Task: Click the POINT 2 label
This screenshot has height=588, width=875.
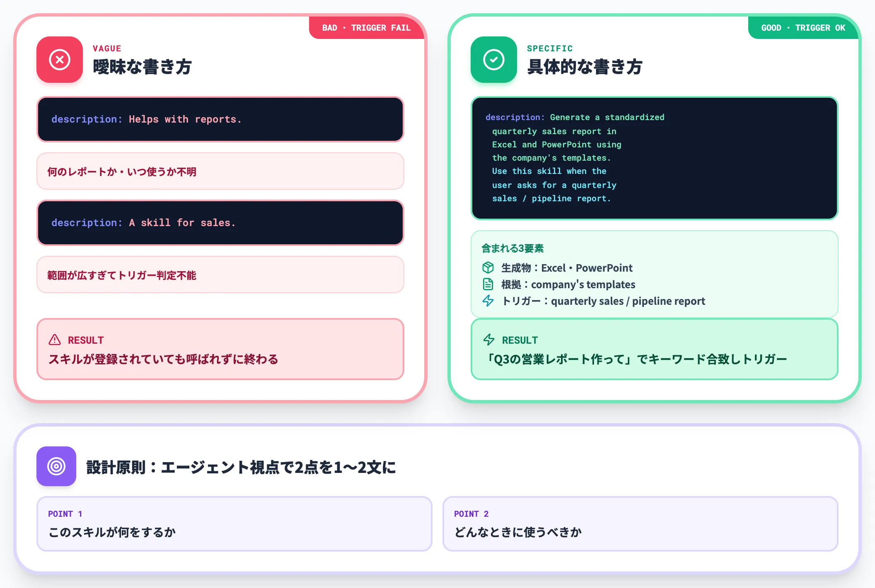Action: click(x=471, y=514)
